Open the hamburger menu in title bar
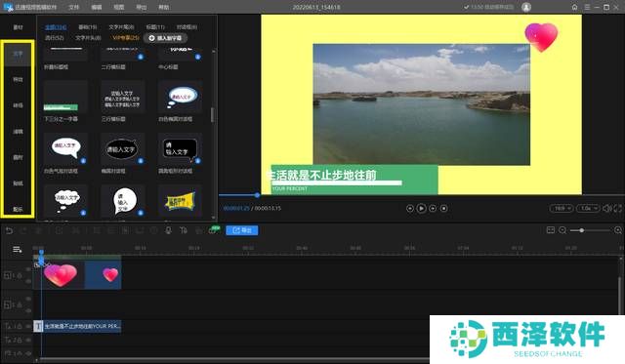The image size is (625, 364). point(587,7)
